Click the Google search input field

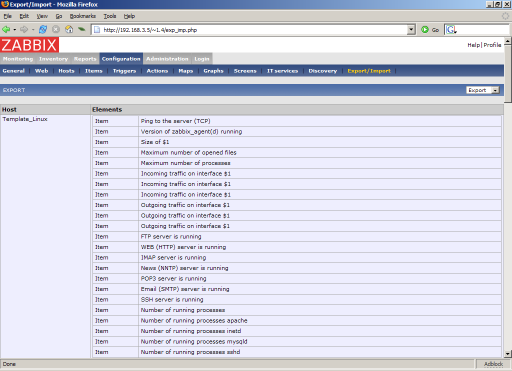click(483, 30)
